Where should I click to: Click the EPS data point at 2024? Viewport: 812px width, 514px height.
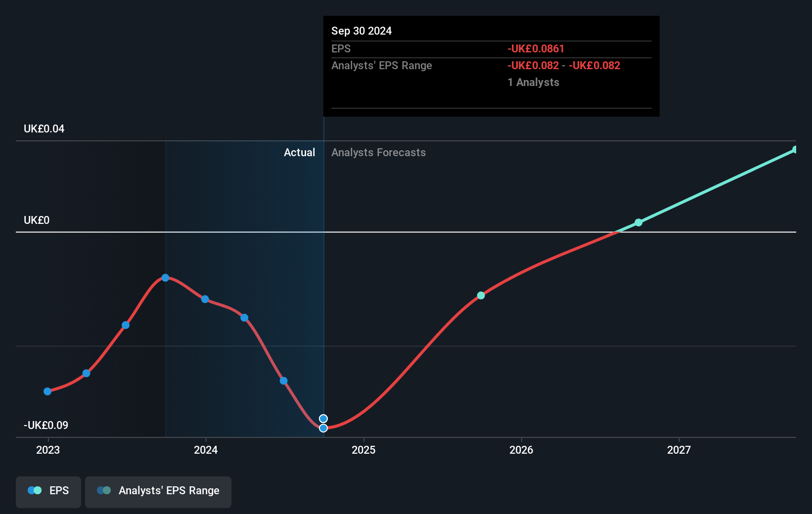(x=205, y=299)
